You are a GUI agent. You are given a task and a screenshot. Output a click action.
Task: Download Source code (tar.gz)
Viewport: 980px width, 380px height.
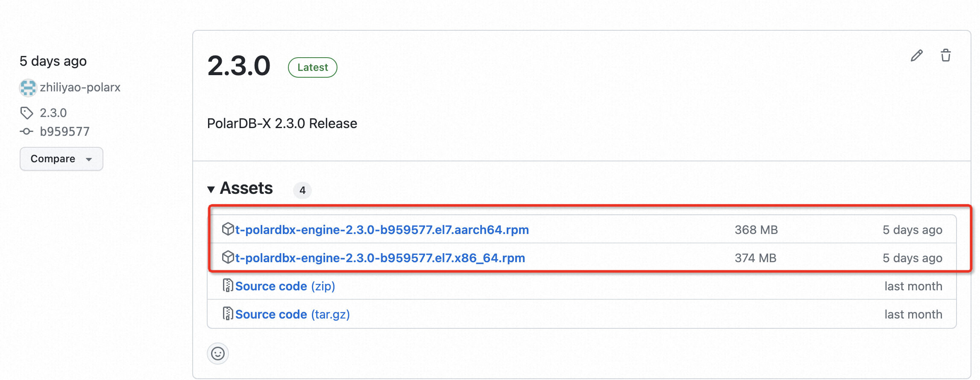point(292,314)
